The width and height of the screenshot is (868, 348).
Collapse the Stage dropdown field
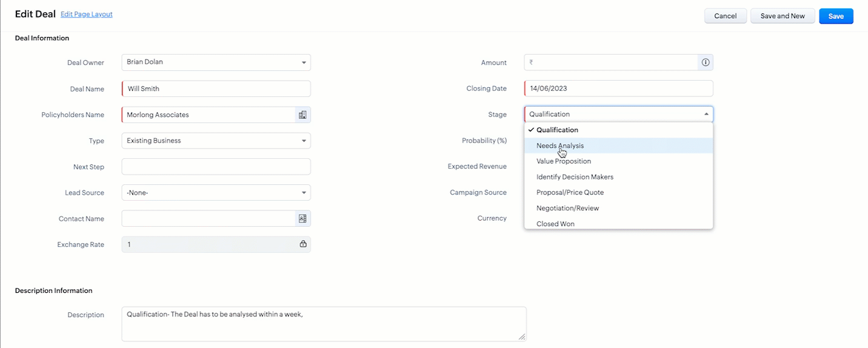click(618, 114)
